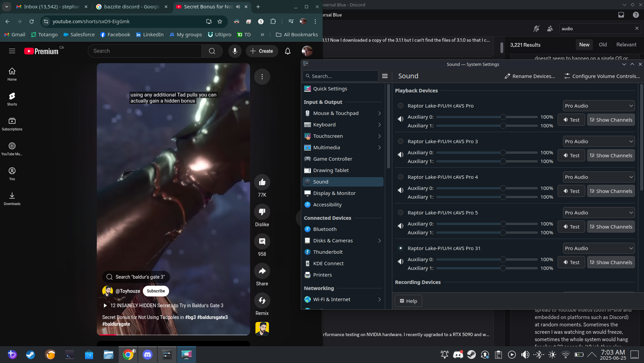
Task: Dislike the Baldur's Gate short
Action: [x=262, y=212]
